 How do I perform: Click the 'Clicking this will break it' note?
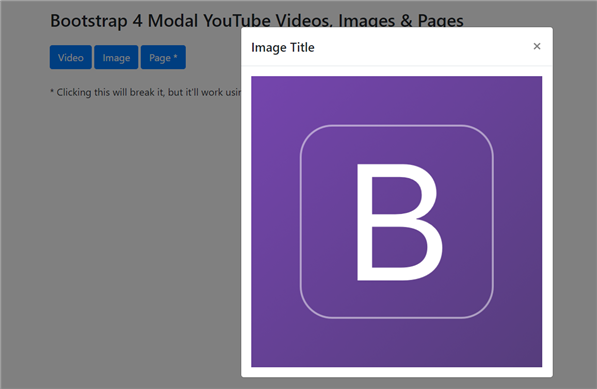(x=146, y=92)
